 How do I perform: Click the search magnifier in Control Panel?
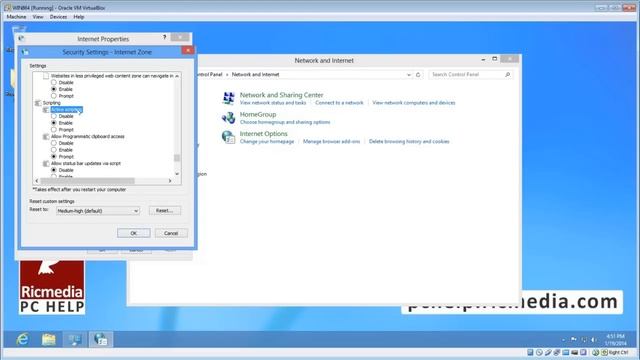(x=507, y=75)
